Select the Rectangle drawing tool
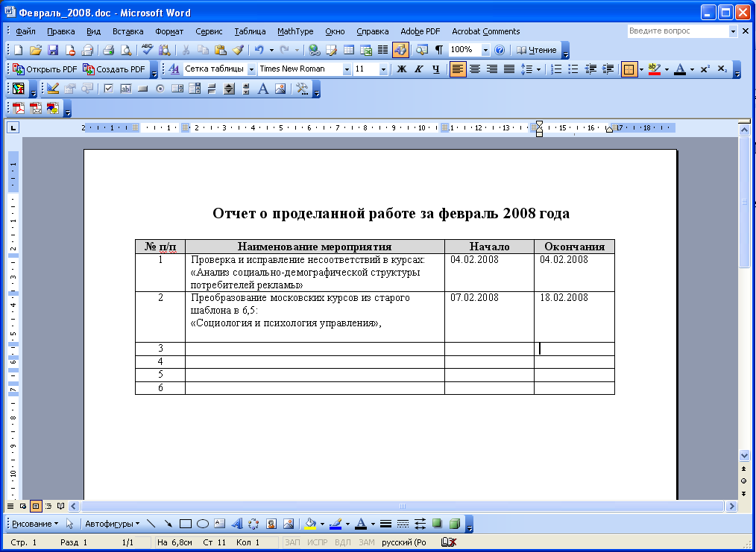 point(186,524)
